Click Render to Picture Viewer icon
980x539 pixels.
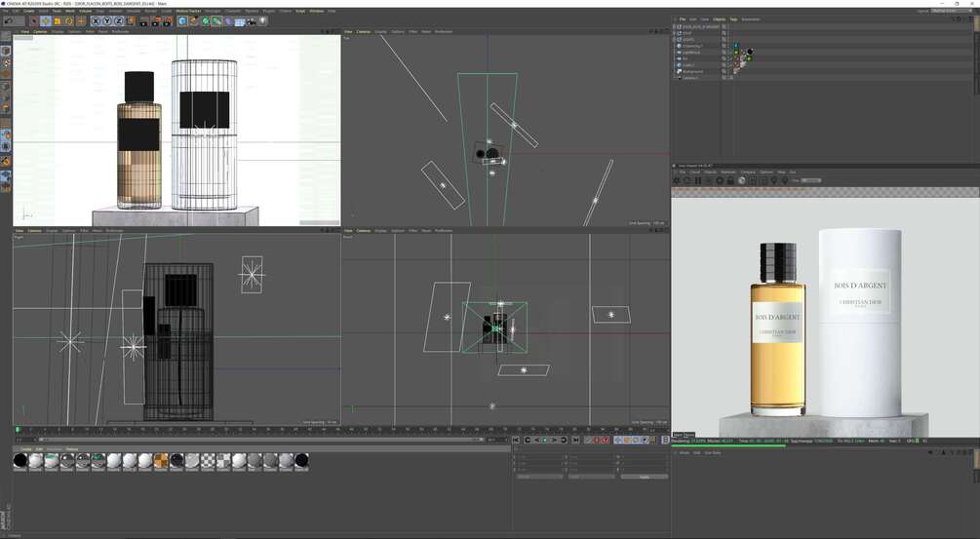(156, 21)
